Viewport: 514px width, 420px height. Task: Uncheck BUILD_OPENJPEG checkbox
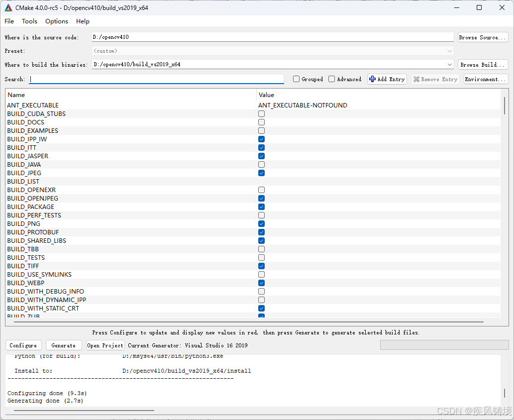pyautogui.click(x=261, y=199)
